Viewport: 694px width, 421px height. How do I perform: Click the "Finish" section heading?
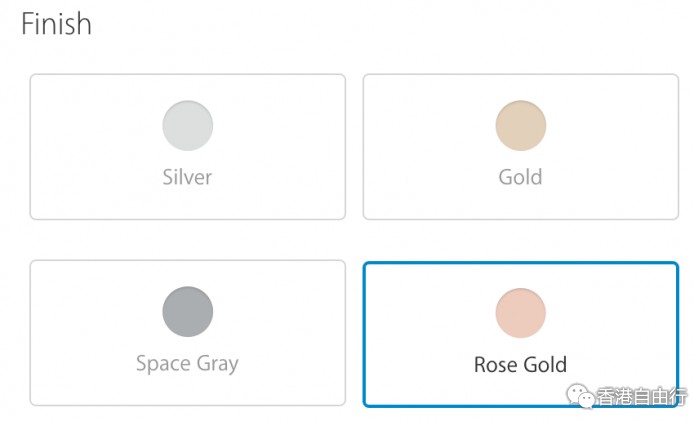57,24
